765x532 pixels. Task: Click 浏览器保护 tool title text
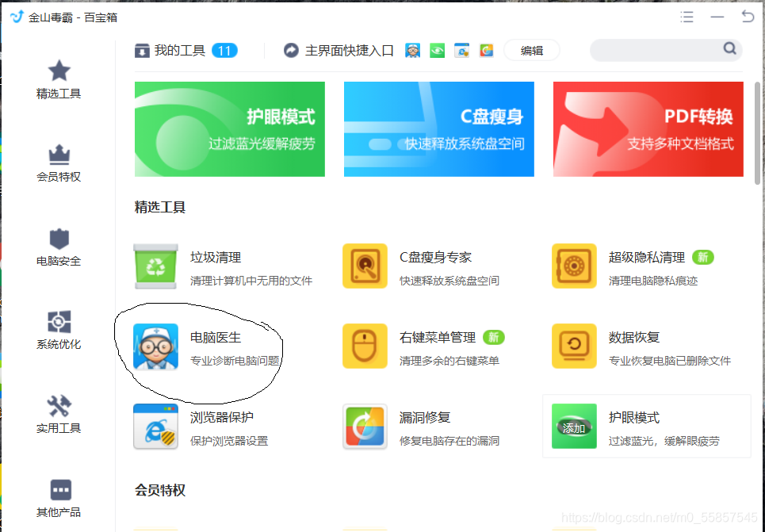(222, 417)
